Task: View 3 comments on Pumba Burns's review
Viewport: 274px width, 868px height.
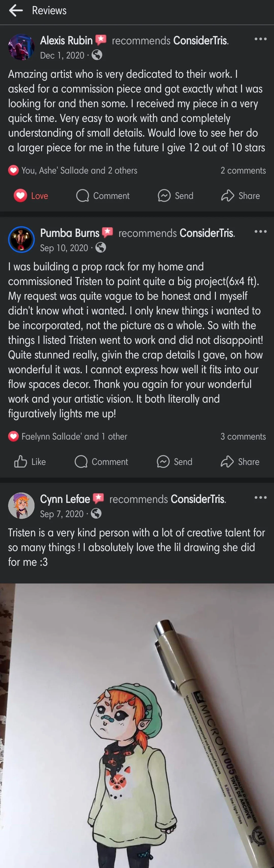Action: (243, 436)
